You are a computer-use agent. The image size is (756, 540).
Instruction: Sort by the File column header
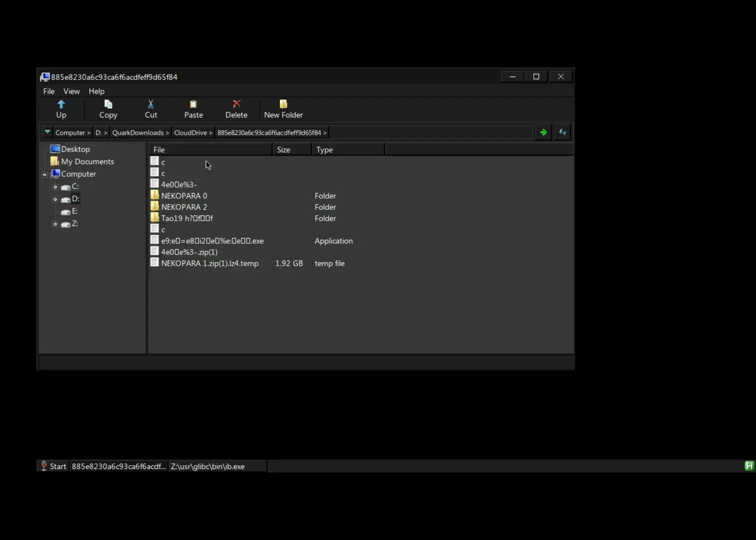(x=211, y=149)
